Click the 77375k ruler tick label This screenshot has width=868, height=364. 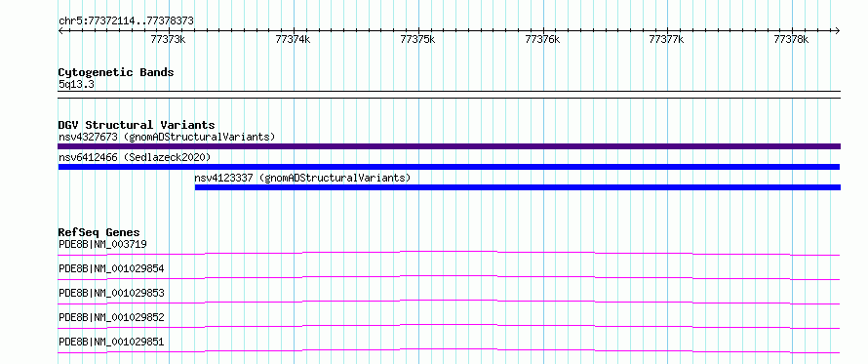tap(417, 39)
